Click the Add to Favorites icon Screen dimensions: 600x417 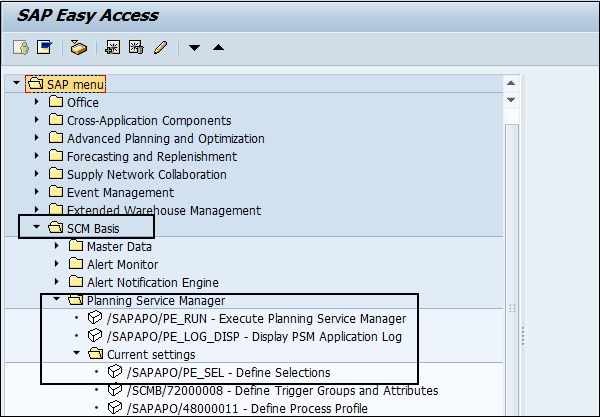[114, 47]
